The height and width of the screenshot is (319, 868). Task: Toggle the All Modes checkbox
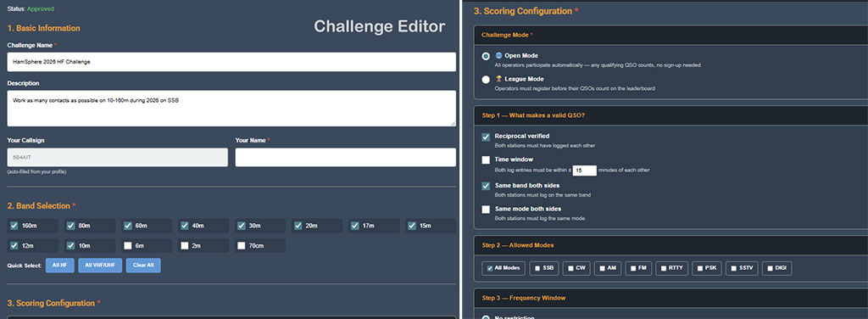[x=490, y=268]
